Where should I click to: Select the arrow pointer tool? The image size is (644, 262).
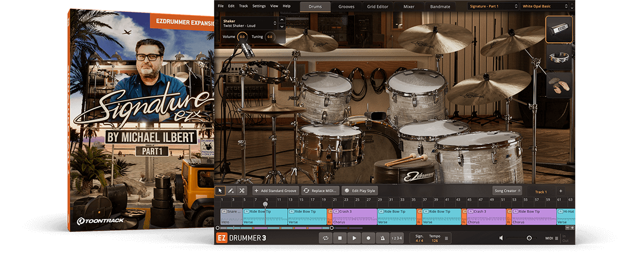220,191
